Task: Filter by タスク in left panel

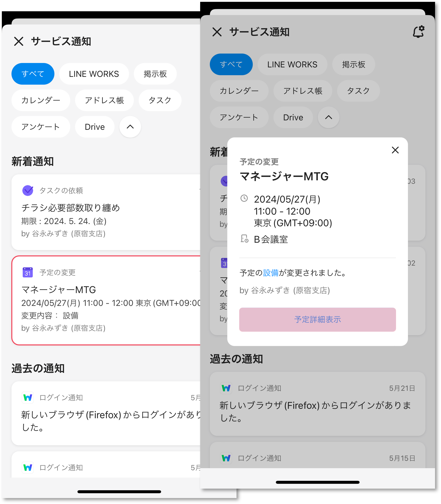Action: [160, 100]
